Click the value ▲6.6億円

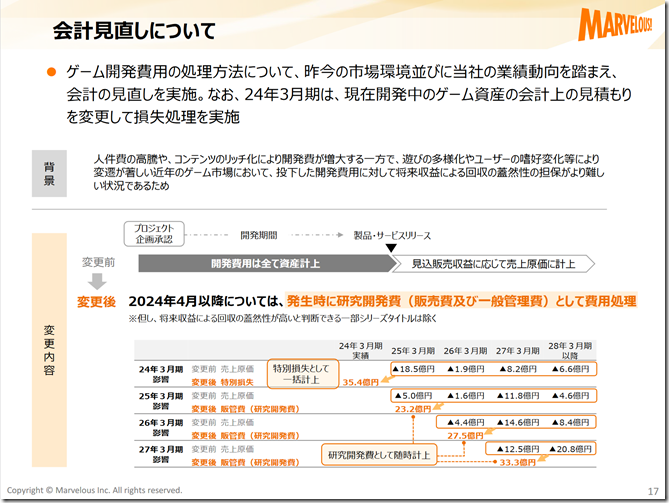pyautogui.click(x=570, y=369)
